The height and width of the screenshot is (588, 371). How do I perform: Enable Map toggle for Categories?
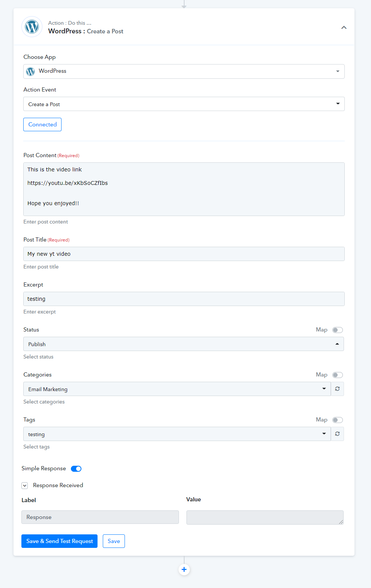(338, 375)
